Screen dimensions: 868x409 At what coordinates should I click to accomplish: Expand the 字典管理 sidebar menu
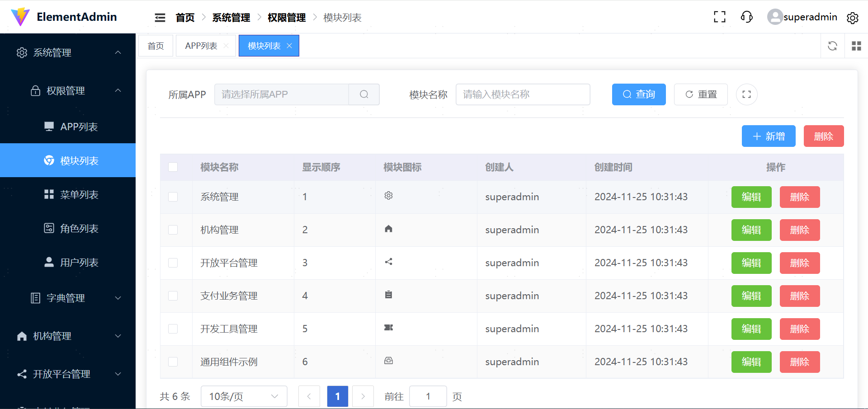click(68, 298)
